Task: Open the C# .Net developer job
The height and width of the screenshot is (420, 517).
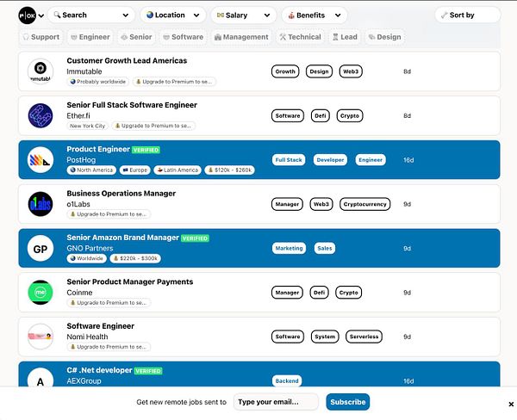Action: [x=99, y=370]
